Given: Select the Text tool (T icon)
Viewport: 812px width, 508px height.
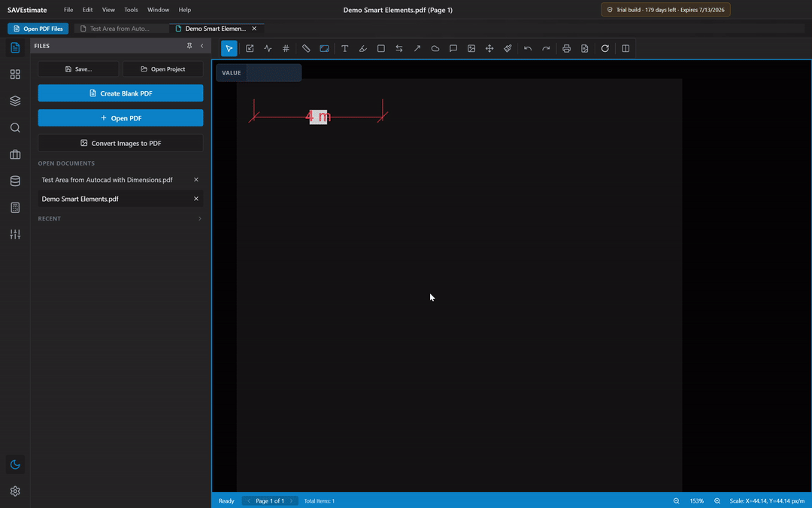Looking at the screenshot, I should pyautogui.click(x=345, y=48).
